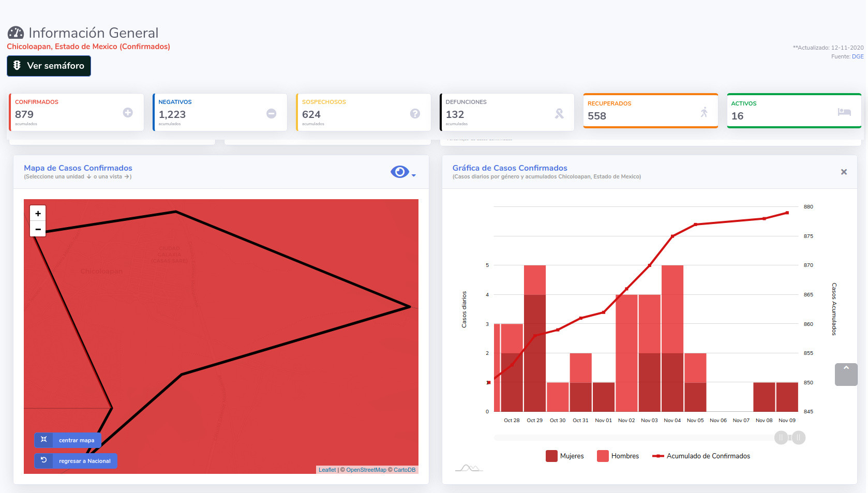Click the Recuperados 558 value
The image size is (868, 493).
[597, 116]
